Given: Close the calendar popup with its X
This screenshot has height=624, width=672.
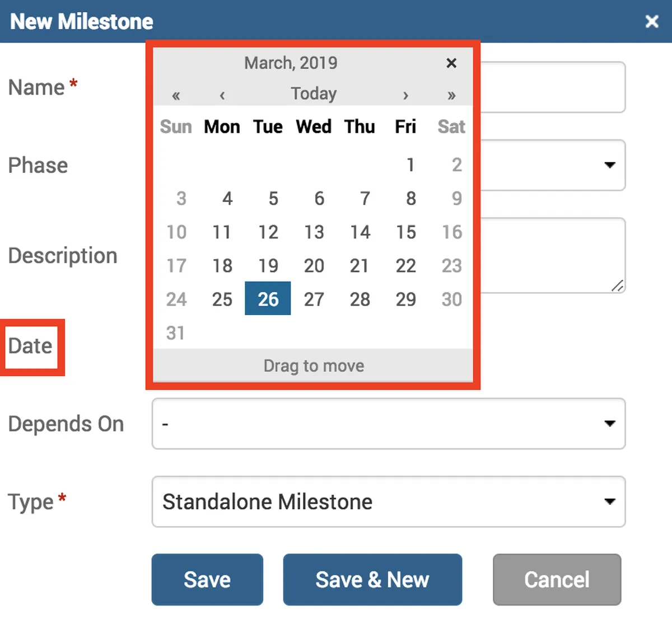Looking at the screenshot, I should [x=451, y=63].
